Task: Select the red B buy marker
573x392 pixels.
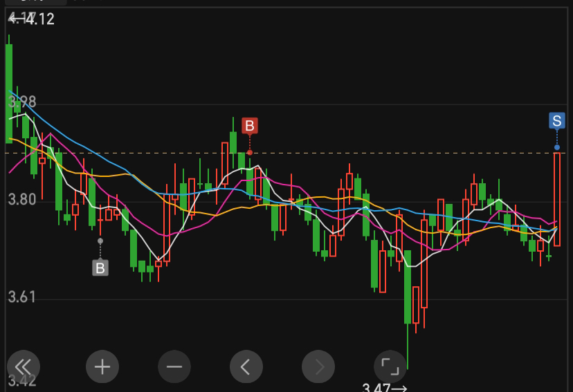Action: [x=250, y=126]
